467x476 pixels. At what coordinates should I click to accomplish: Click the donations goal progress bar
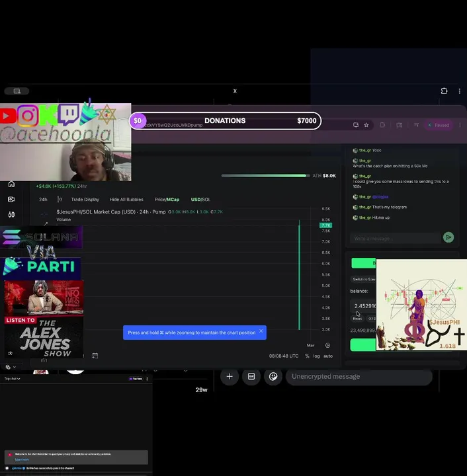[x=225, y=121]
